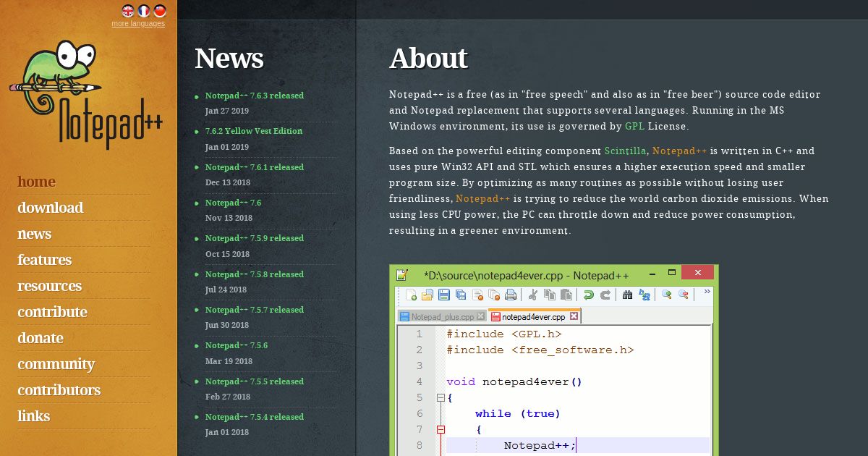The height and width of the screenshot is (456, 868).
Task: Open the Notepad++ 7.6.1 released news item
Action: pyautogui.click(x=255, y=167)
